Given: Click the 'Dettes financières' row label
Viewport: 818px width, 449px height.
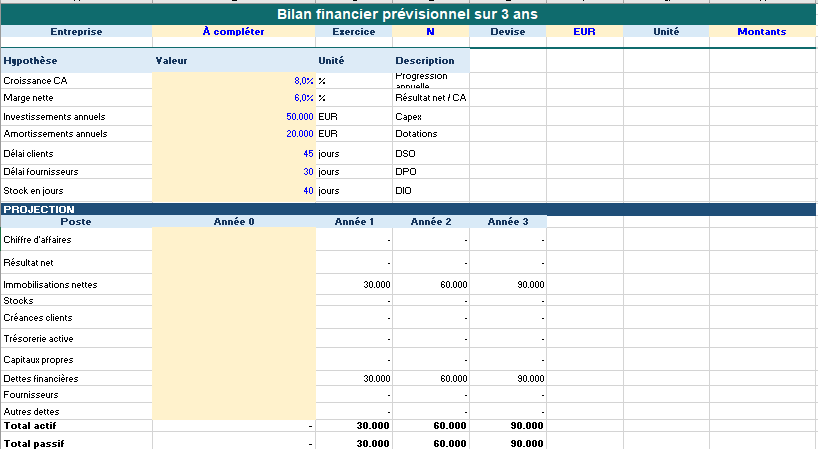Looking at the screenshot, I should (x=76, y=378).
